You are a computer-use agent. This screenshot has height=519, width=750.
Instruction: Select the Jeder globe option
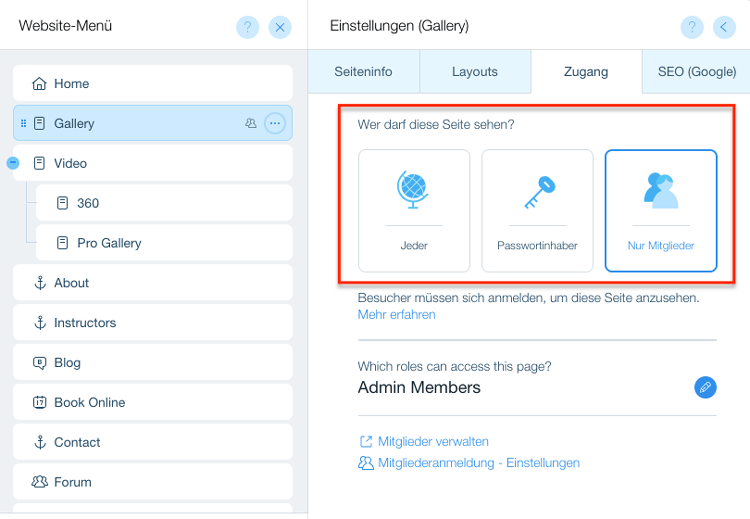click(414, 211)
